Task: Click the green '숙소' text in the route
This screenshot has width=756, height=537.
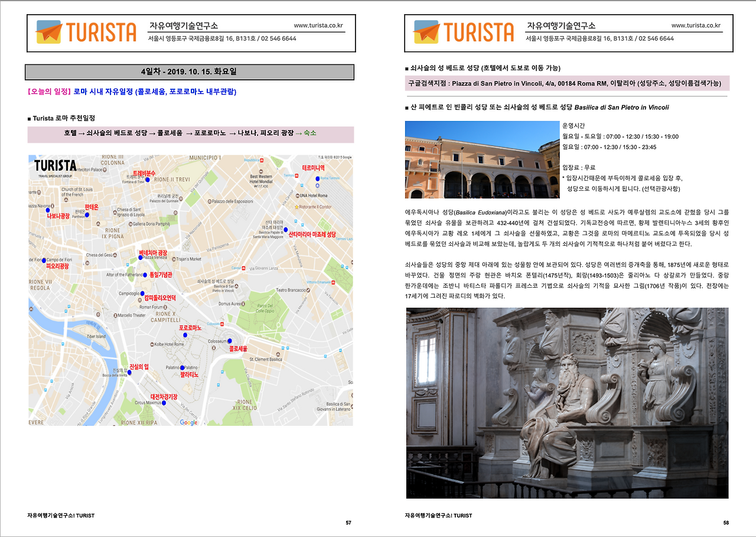Action: point(309,134)
